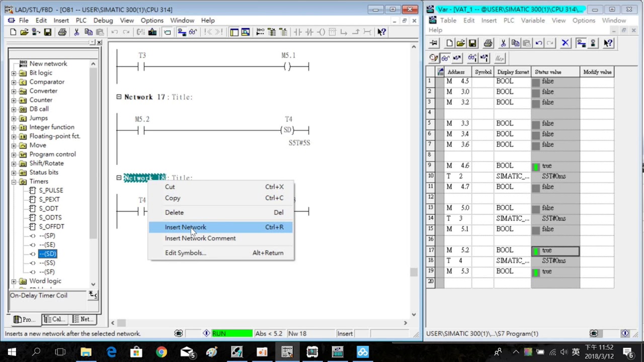Open a parallel branch

(x=344, y=32)
